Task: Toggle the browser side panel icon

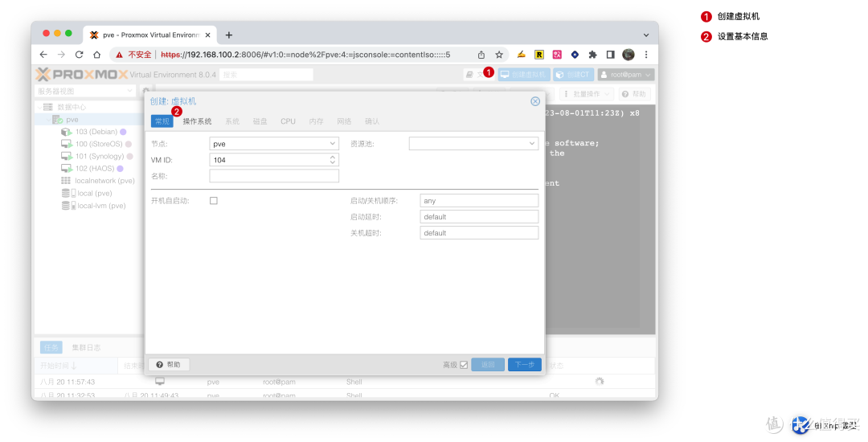Action: (x=610, y=54)
